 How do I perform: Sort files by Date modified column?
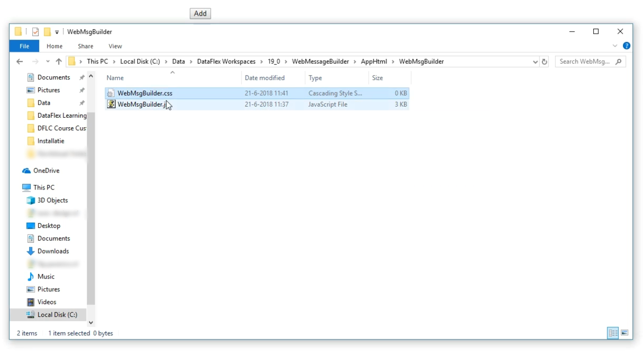265,78
